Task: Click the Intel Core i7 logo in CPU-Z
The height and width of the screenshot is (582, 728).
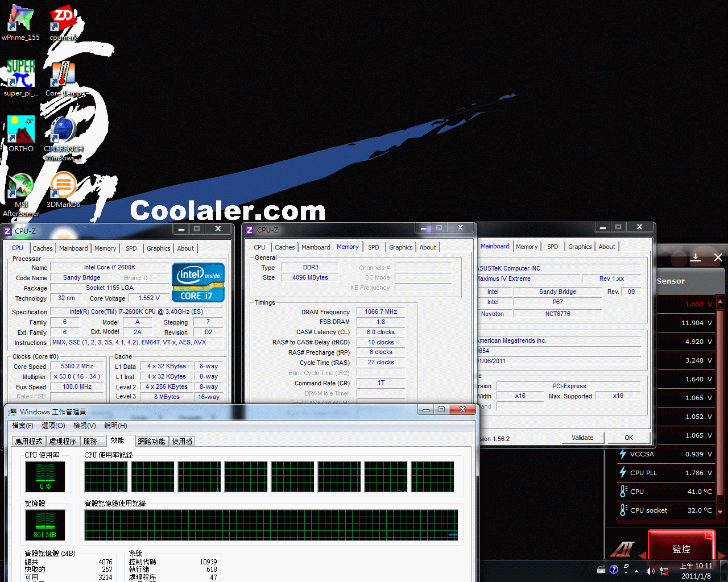Action: pos(198,282)
